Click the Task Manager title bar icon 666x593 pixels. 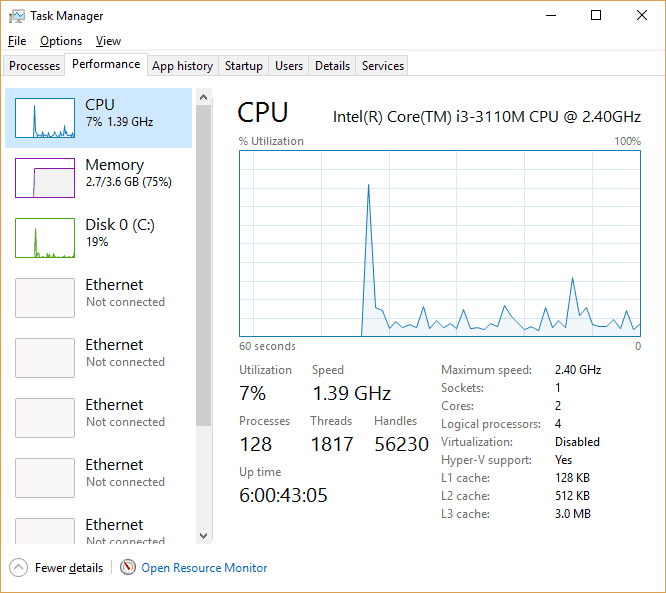17,16
